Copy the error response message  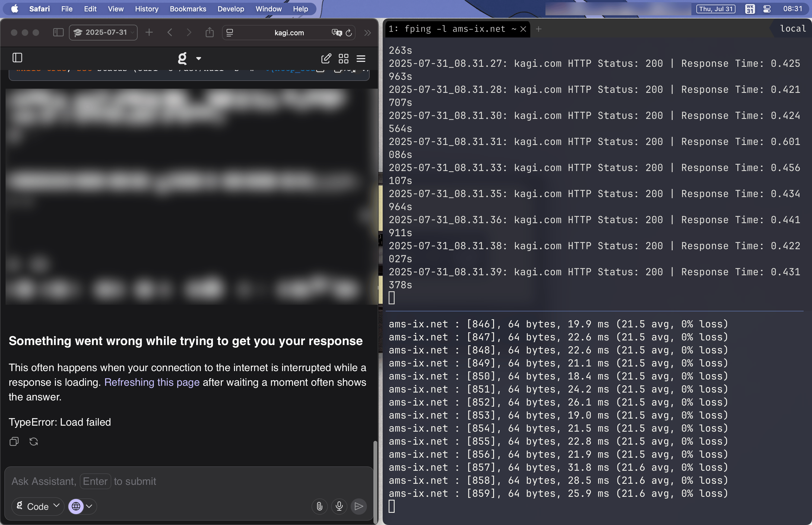14,441
